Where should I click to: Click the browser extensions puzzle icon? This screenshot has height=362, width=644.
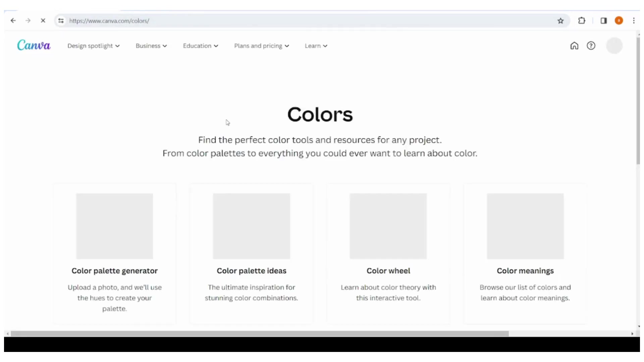tap(582, 20)
